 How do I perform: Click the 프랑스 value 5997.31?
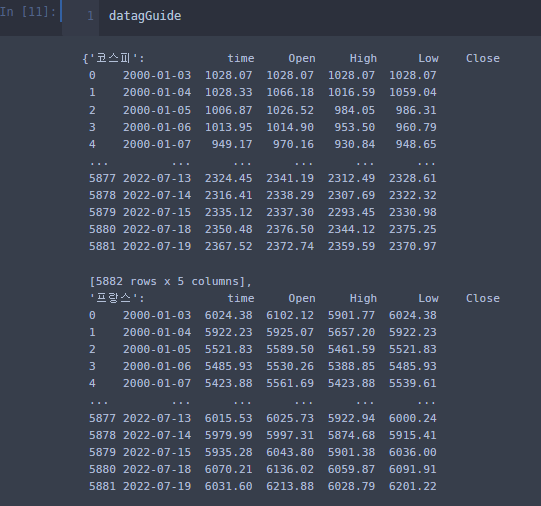290,435
